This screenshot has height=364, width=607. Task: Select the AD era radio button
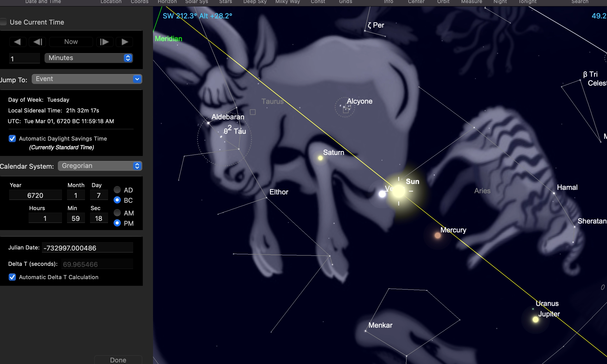117,190
